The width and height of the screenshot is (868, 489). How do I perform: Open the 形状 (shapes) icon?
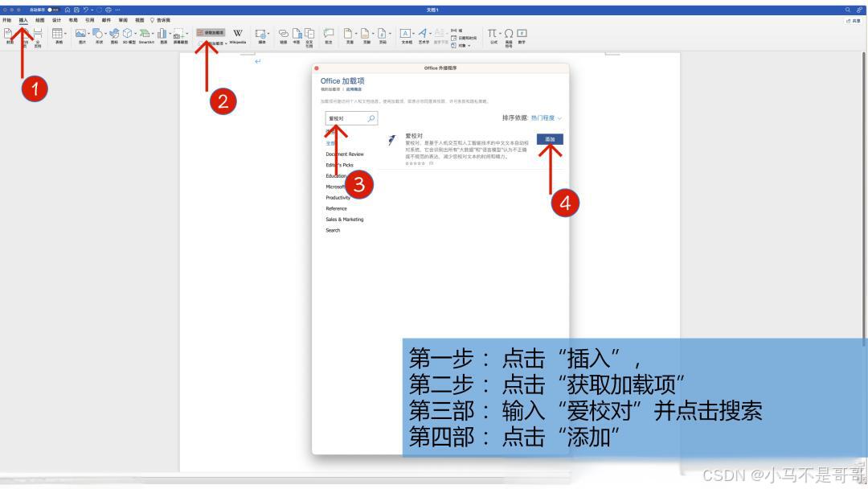coord(97,33)
